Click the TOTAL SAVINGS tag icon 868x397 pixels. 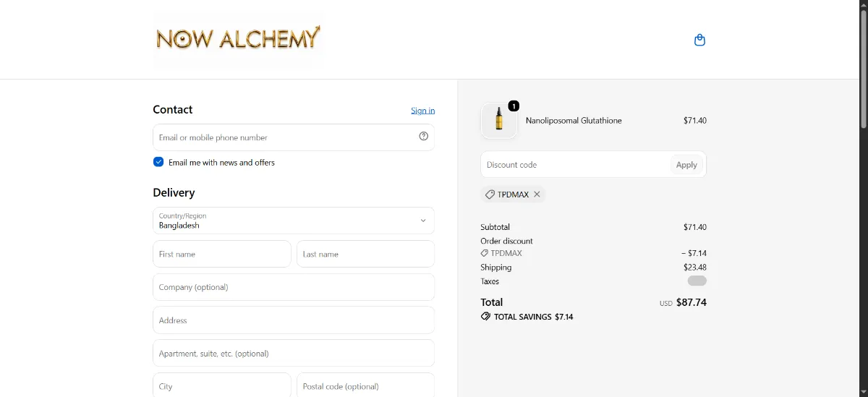pos(485,317)
